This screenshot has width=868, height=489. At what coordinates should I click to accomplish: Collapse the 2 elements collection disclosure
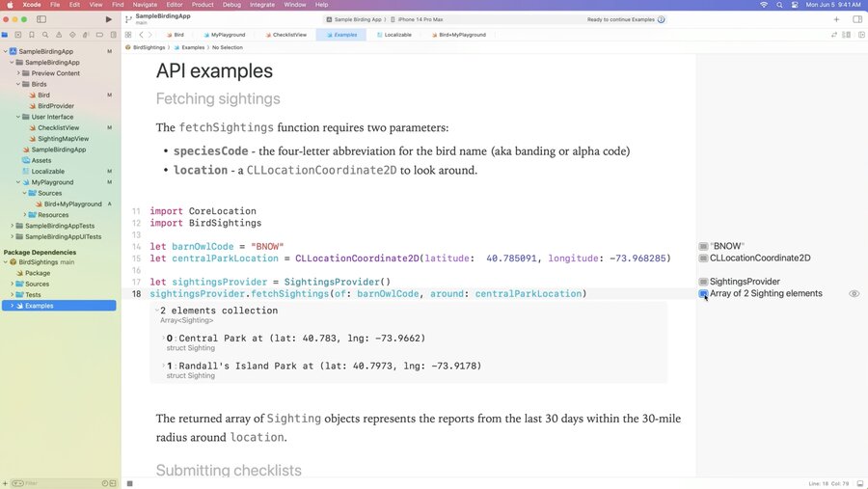(x=156, y=311)
